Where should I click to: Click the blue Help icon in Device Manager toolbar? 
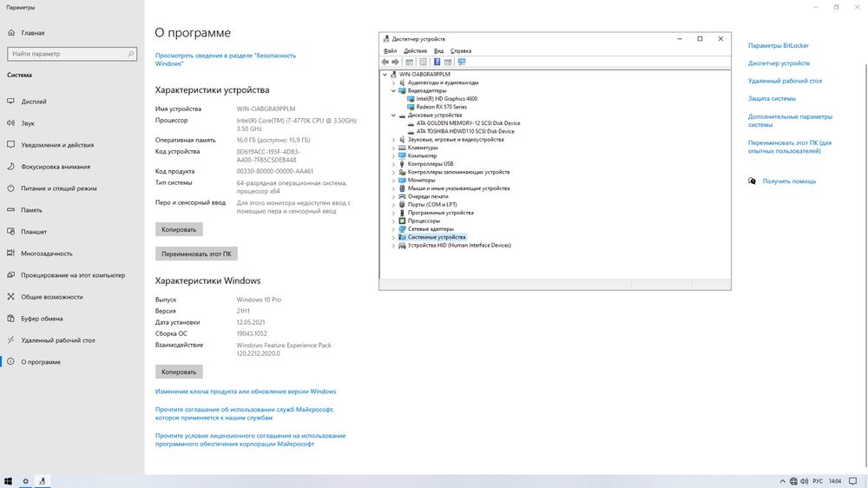tap(437, 62)
